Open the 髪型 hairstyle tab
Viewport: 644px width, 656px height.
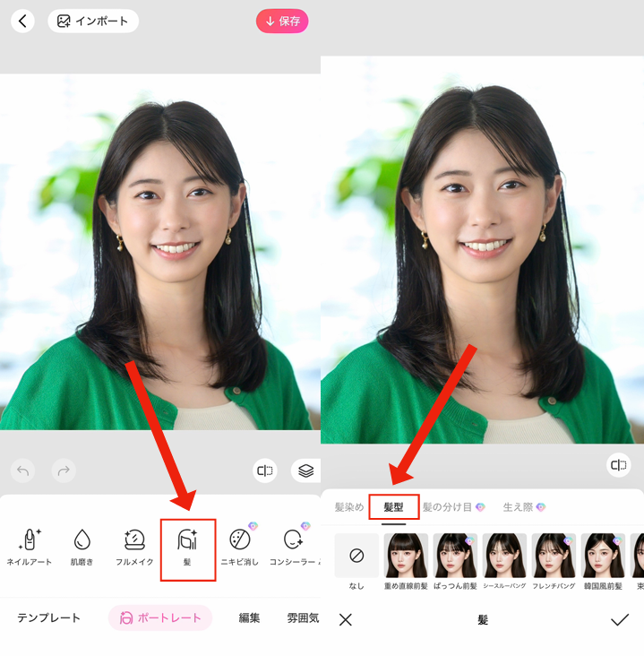pos(394,507)
